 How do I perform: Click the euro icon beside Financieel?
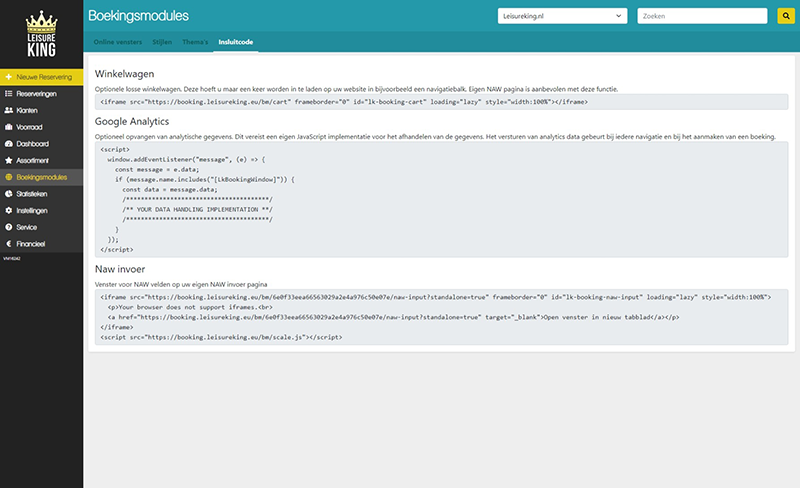pos(9,244)
